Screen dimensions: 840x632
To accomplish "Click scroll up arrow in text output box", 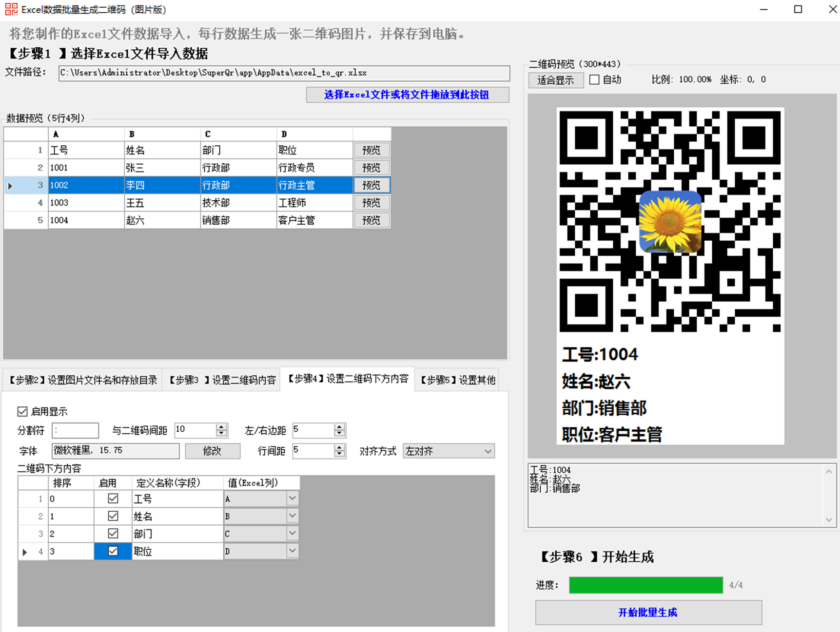I will coord(829,471).
